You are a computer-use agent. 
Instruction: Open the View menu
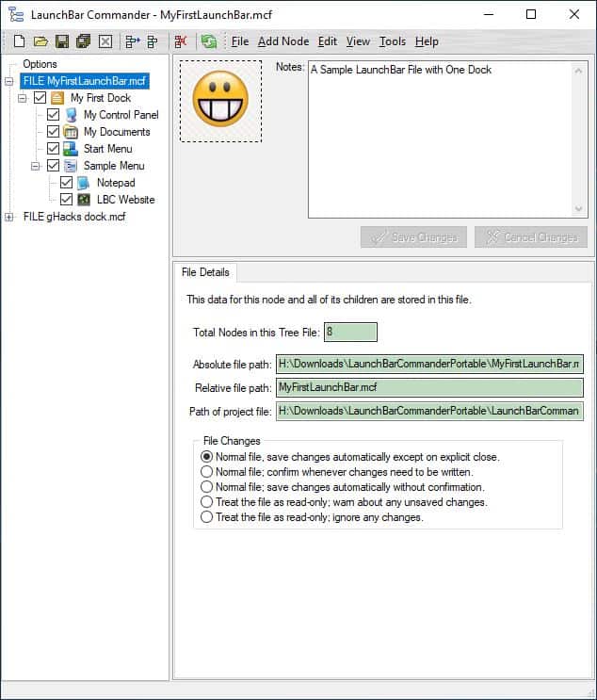(x=358, y=41)
